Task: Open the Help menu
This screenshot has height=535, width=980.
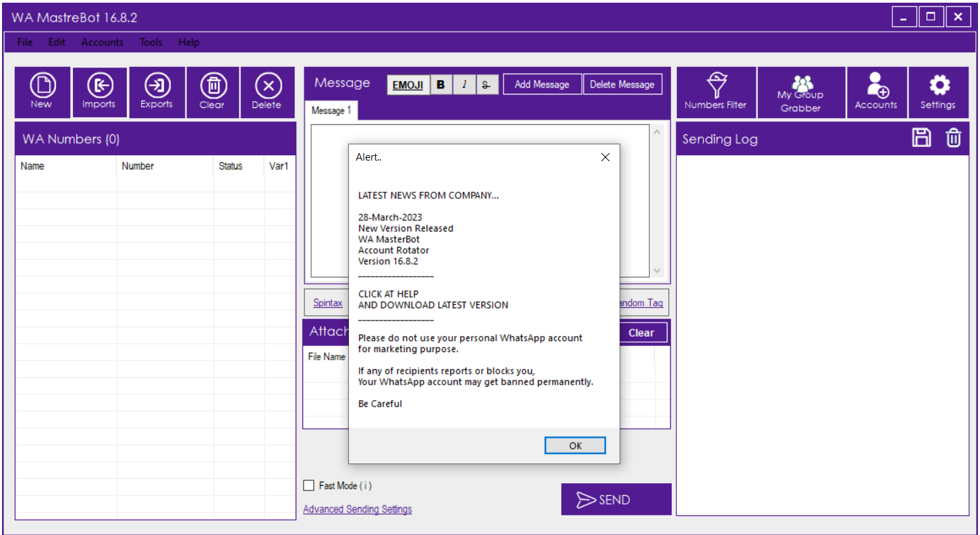Action: (189, 42)
